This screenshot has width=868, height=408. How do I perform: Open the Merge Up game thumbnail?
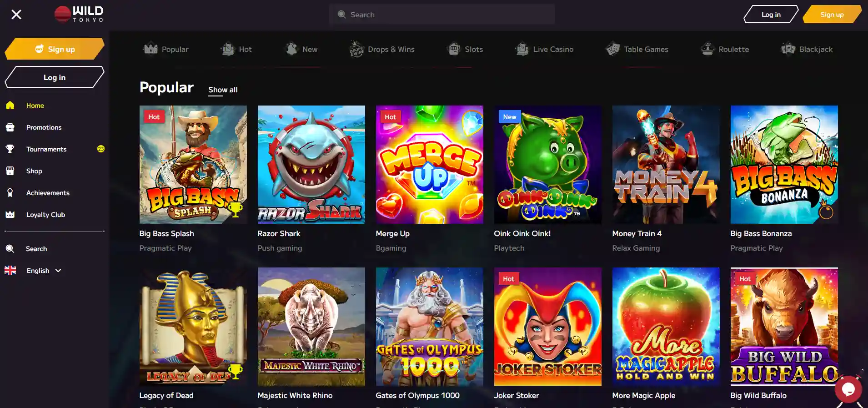[x=430, y=165]
